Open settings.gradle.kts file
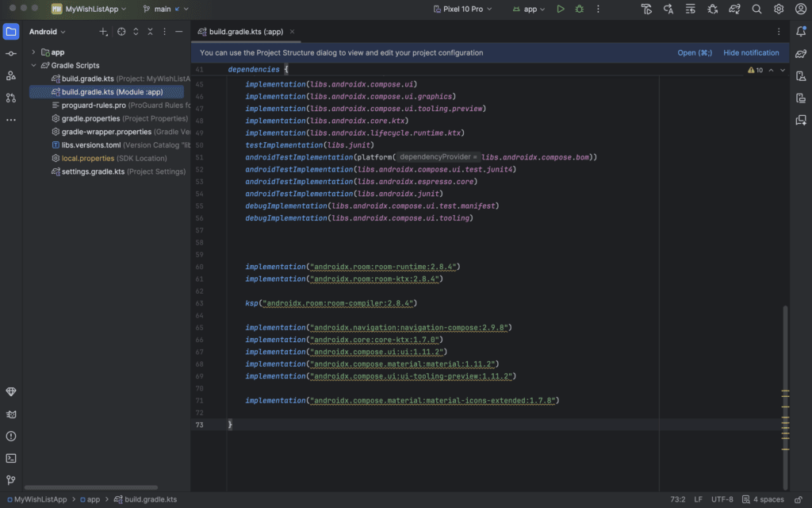Image resolution: width=812 pixels, height=508 pixels. point(118,171)
